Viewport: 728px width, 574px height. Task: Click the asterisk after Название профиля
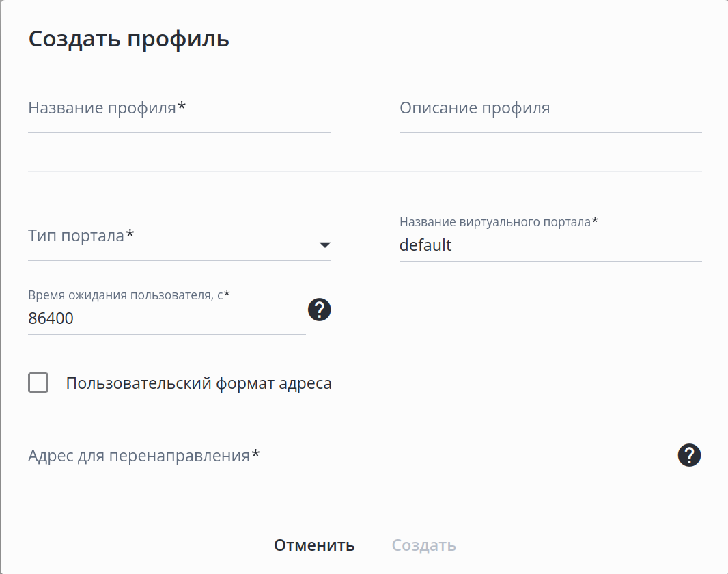[182, 107]
